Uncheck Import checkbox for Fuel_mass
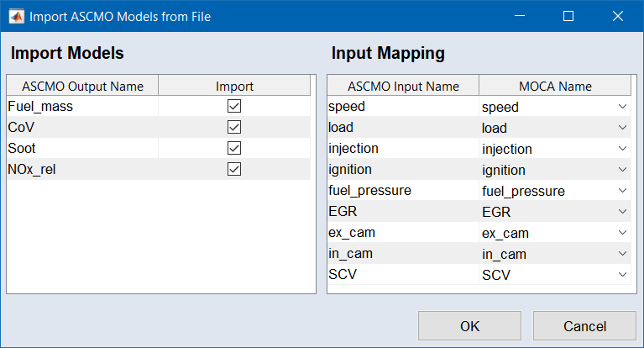Viewport: 644px width, 348px height. 234,107
